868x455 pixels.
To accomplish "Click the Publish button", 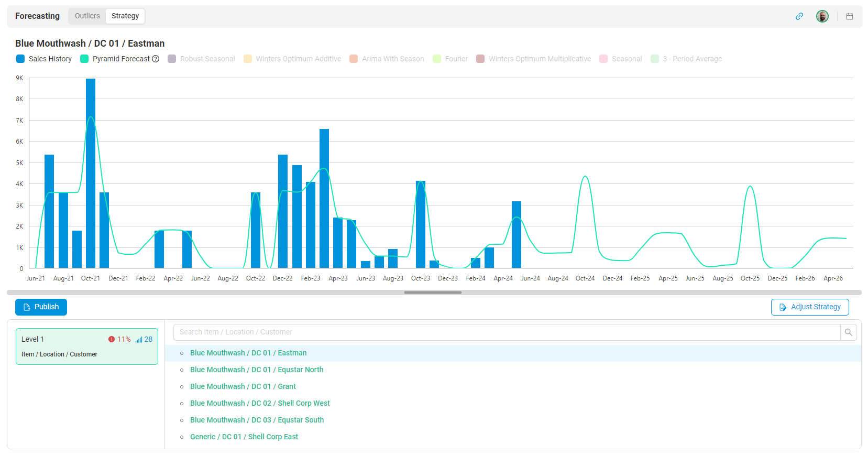I will 41,307.
